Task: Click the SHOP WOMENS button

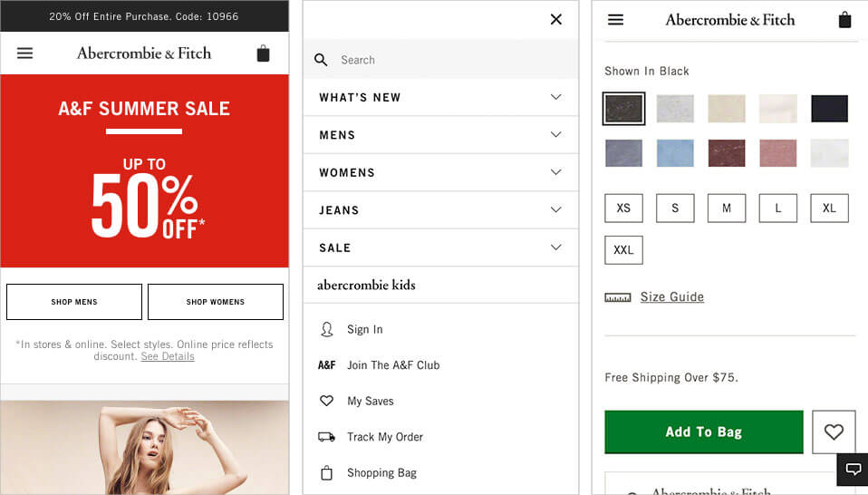Action: pos(216,302)
